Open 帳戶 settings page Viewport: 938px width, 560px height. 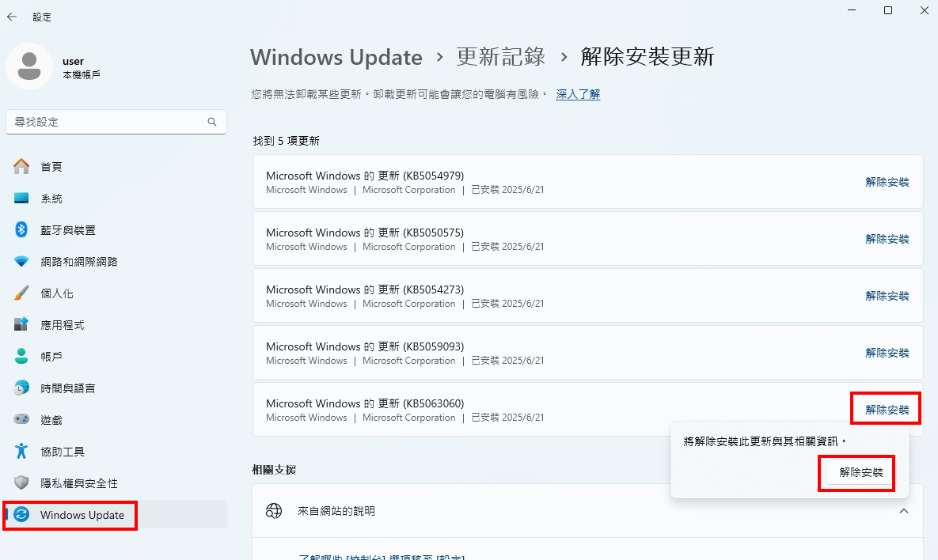(x=116, y=357)
